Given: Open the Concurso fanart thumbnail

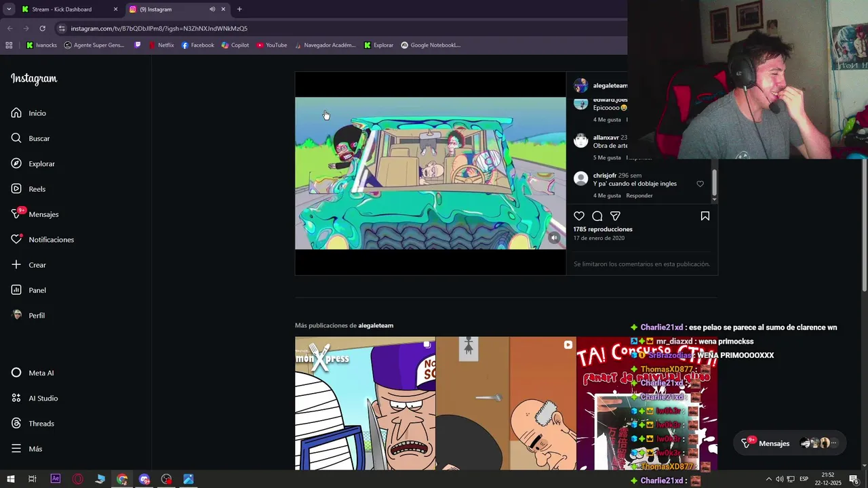Looking at the screenshot, I should point(647,403).
